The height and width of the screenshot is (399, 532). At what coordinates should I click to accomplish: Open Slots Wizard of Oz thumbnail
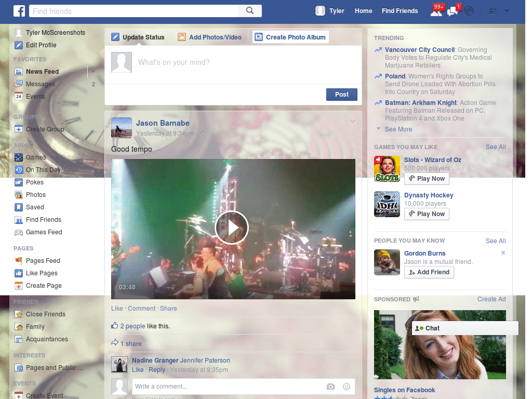[387, 169]
